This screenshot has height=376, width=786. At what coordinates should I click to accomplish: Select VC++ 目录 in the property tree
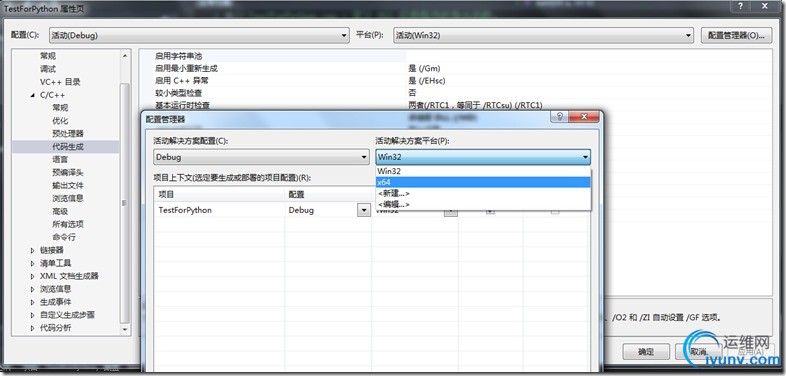point(60,82)
